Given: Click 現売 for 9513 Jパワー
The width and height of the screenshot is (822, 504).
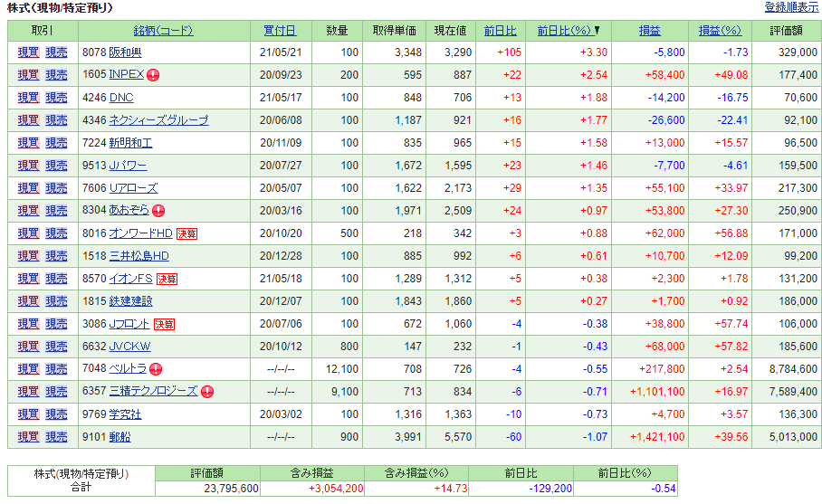Looking at the screenshot, I should coord(57,166).
